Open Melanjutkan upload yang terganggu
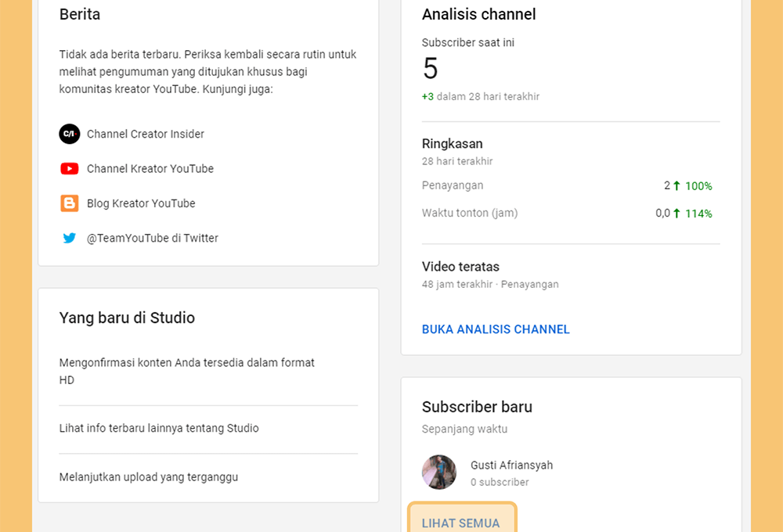The height and width of the screenshot is (532, 783). click(148, 477)
